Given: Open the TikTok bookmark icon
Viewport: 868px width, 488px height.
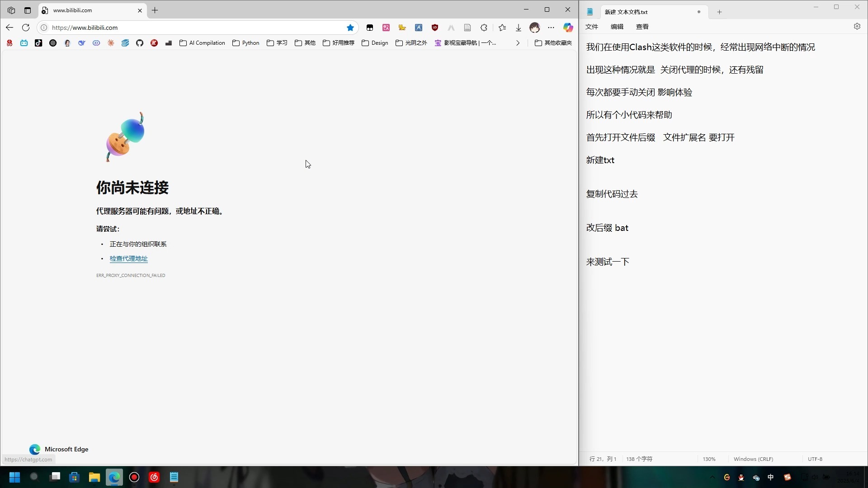Looking at the screenshot, I should (38, 43).
